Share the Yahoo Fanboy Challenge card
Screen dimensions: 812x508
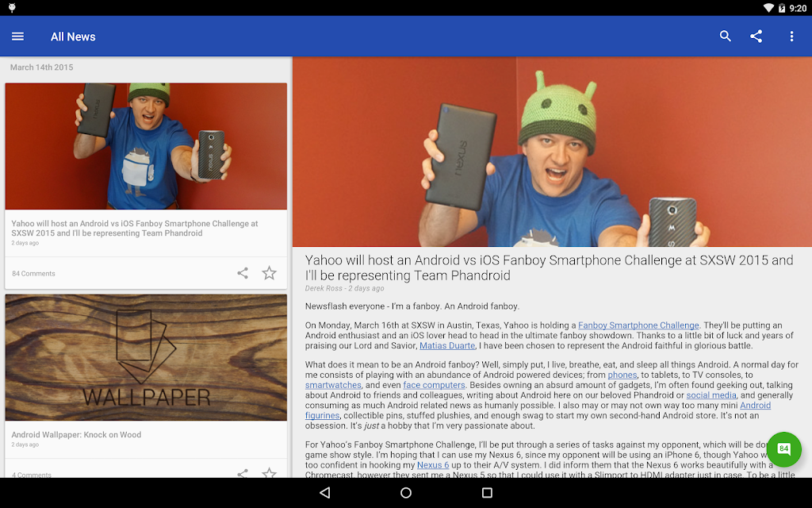tap(243, 273)
